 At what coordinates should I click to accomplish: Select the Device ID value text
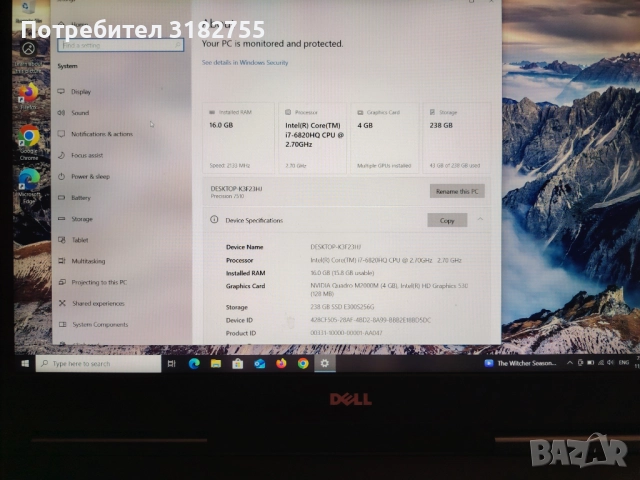point(370,320)
